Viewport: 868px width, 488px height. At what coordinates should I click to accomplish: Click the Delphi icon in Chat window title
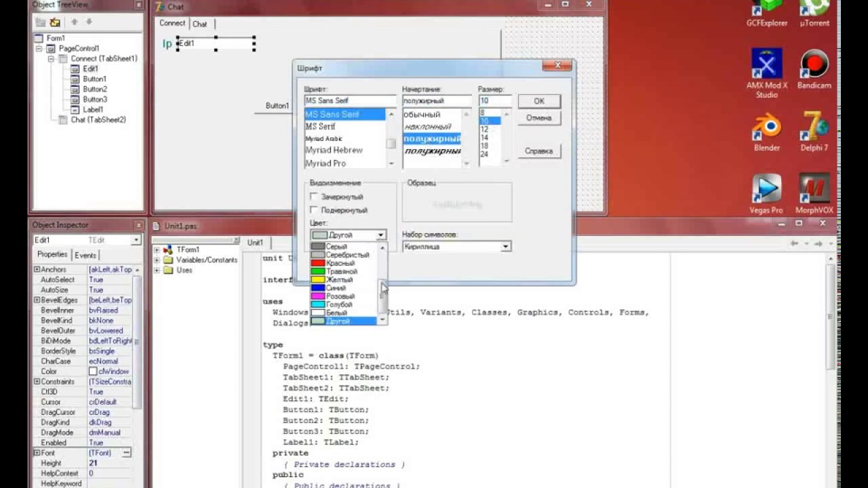[x=160, y=7]
